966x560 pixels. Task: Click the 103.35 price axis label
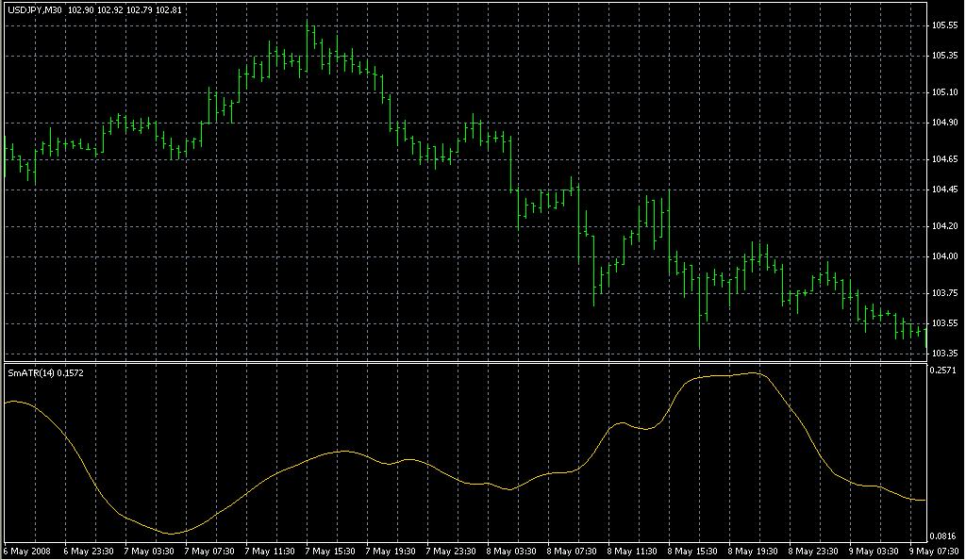pyautogui.click(x=944, y=353)
